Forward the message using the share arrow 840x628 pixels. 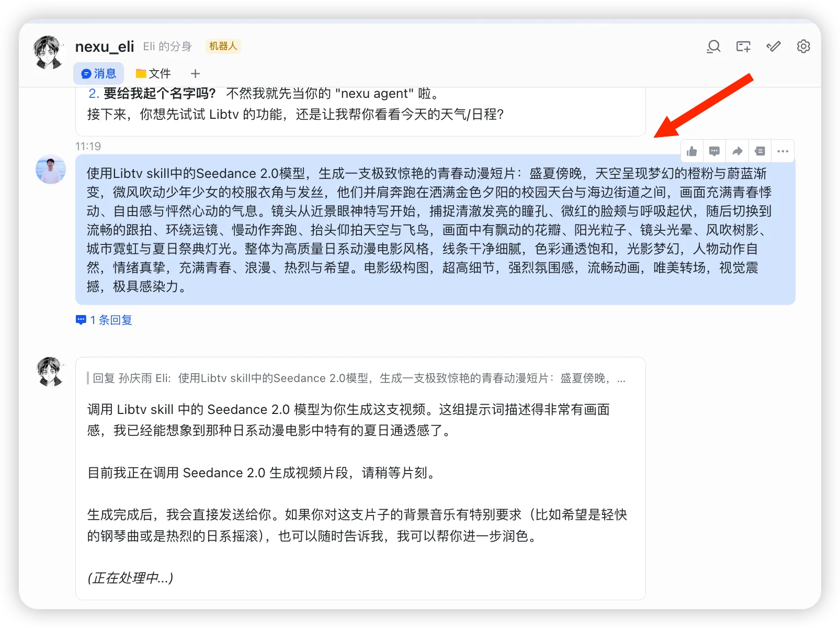tap(737, 151)
